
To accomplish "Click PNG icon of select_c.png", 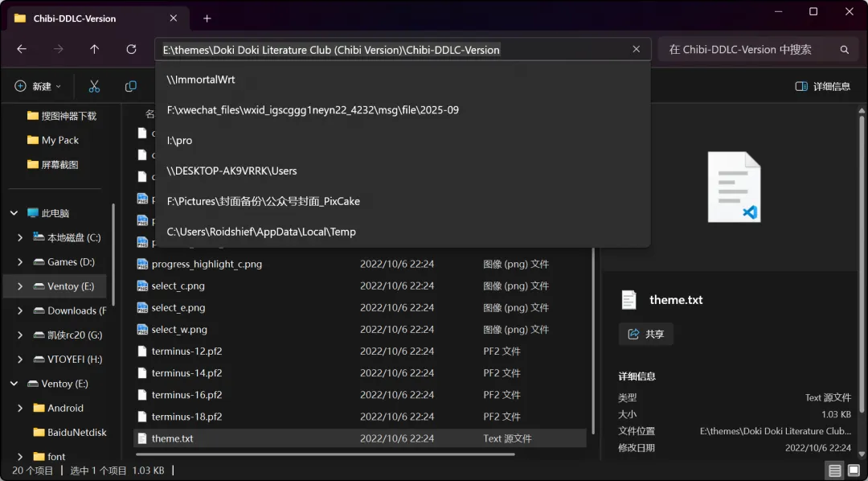I will click(142, 286).
